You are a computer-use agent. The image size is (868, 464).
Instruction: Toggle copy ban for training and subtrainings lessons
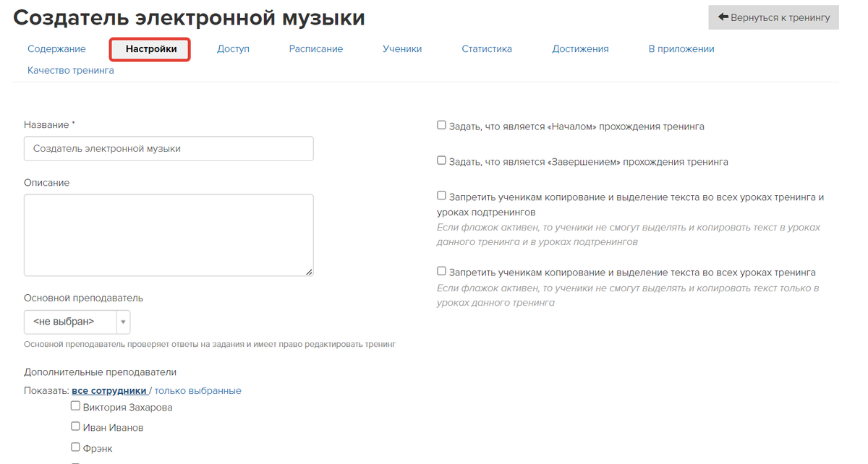(441, 195)
